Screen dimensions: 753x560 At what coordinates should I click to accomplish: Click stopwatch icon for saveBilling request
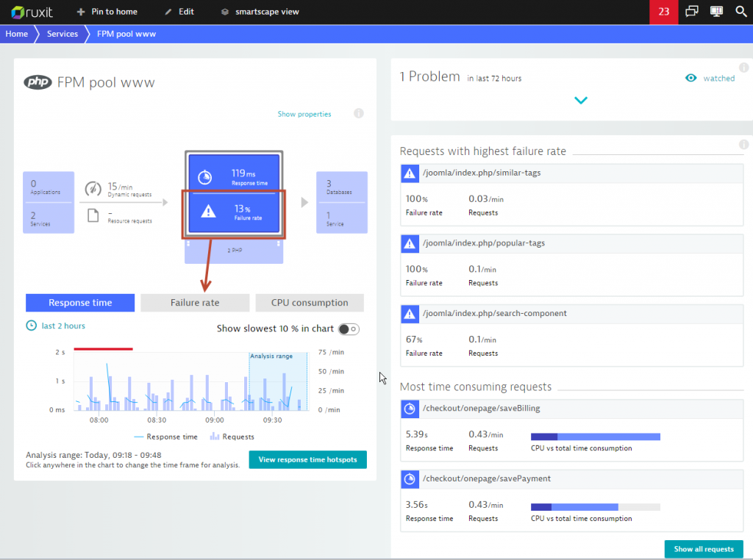point(410,409)
